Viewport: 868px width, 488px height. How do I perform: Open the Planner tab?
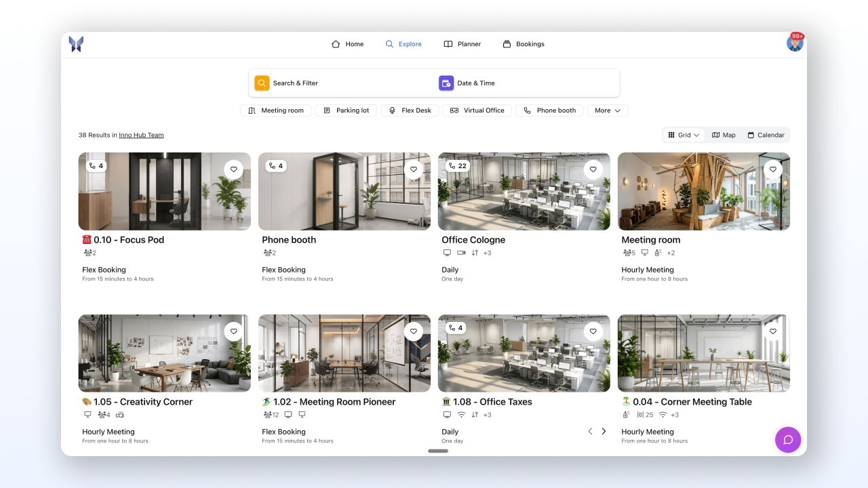click(x=462, y=44)
